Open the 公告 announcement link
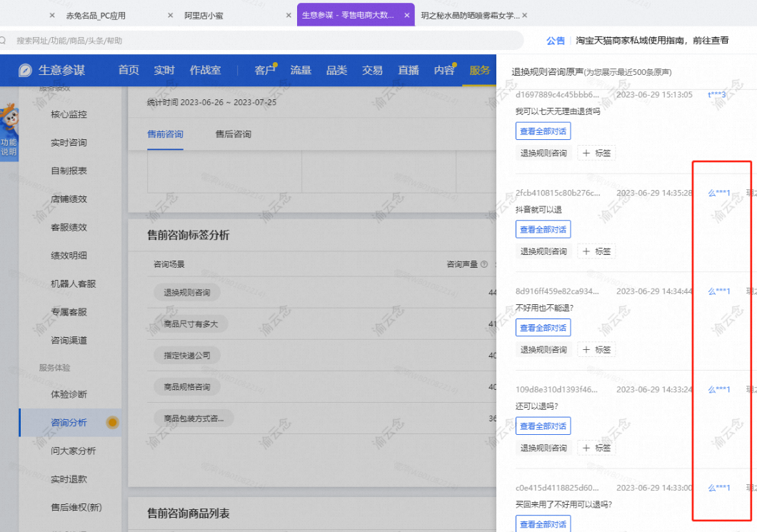Screen dimensions: 757x532 click(x=555, y=41)
